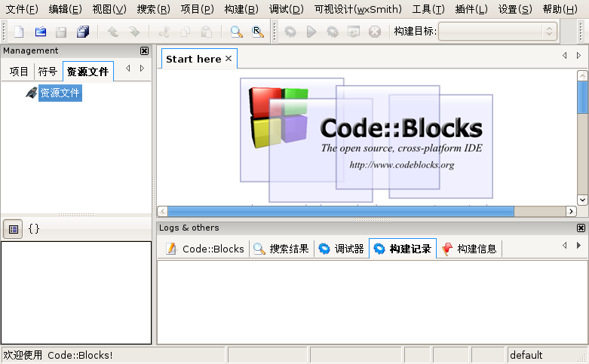This screenshot has height=364, width=589.
Task: Click the Undo arrow icon
Action: point(112,32)
